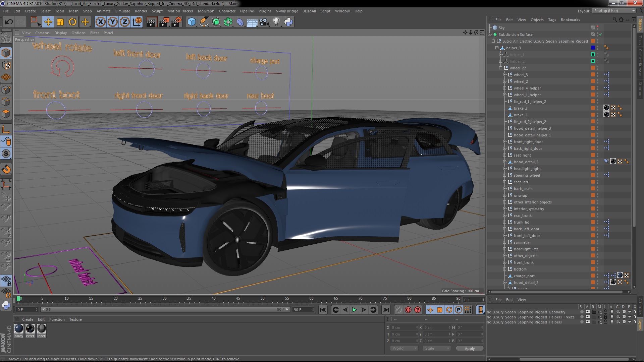Image resolution: width=644 pixels, height=362 pixels.
Task: Collapse the helper_3 hierarchy
Action: click(497, 48)
